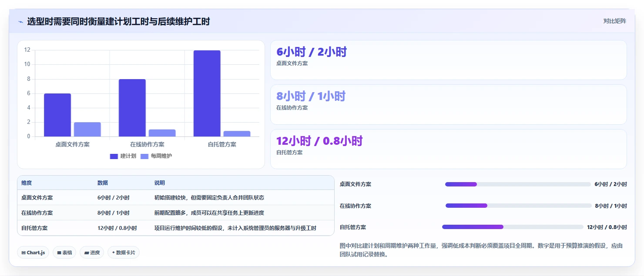Screen dimensions: 644x276
Task: Open the 8小时 / 1小时 data card
Action: (449, 105)
